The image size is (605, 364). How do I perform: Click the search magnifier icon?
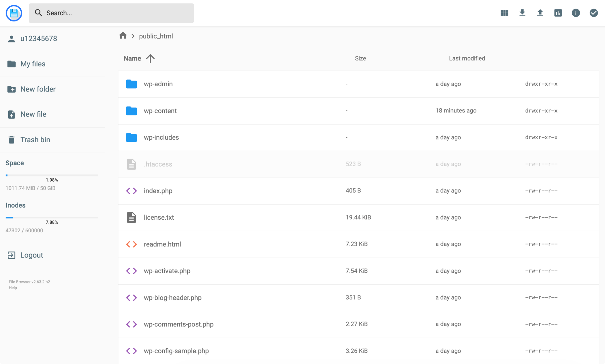pos(38,13)
